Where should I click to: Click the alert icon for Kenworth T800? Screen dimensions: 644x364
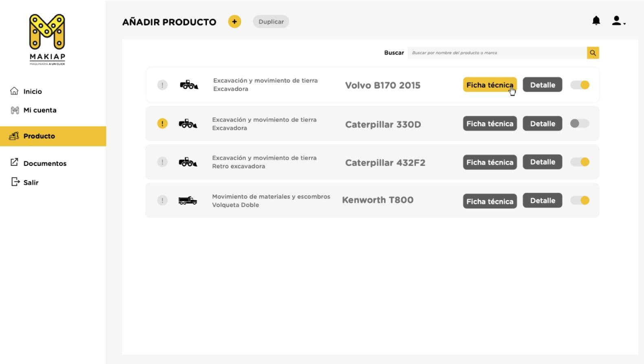[163, 200]
